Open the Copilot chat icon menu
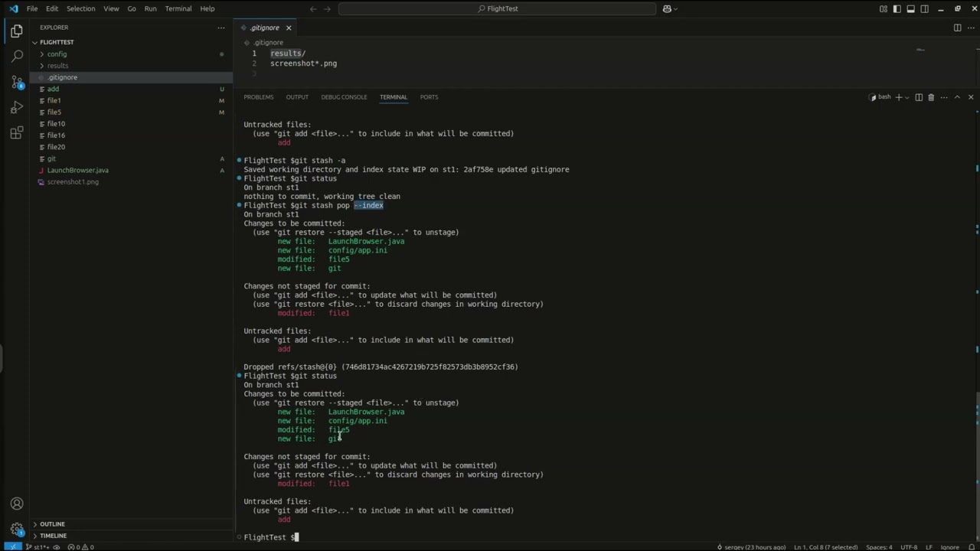 670,8
